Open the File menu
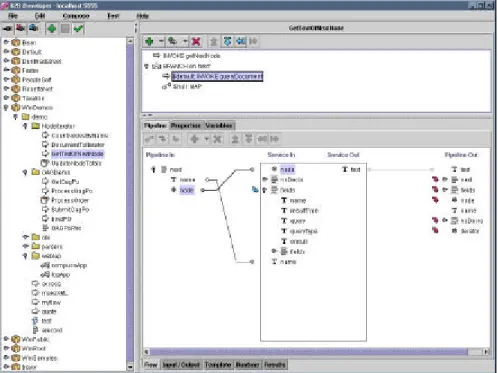498x373 pixels. [x=13, y=16]
